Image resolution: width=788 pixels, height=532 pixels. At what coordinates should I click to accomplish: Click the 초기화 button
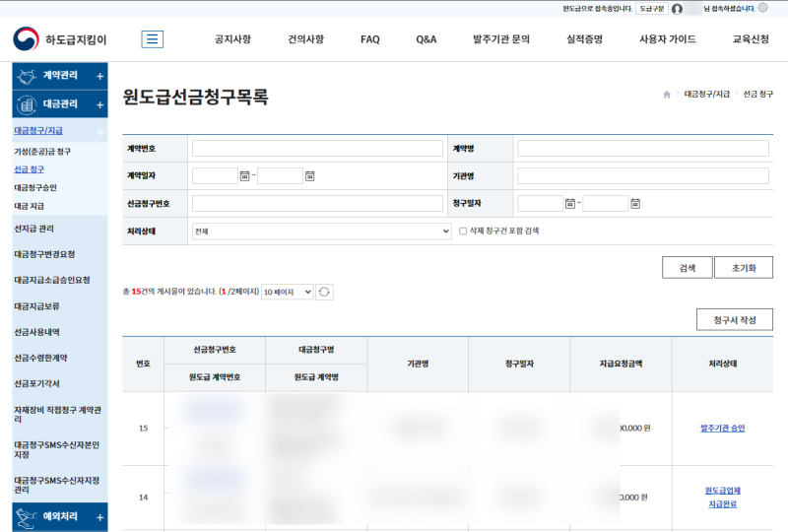[744, 268]
